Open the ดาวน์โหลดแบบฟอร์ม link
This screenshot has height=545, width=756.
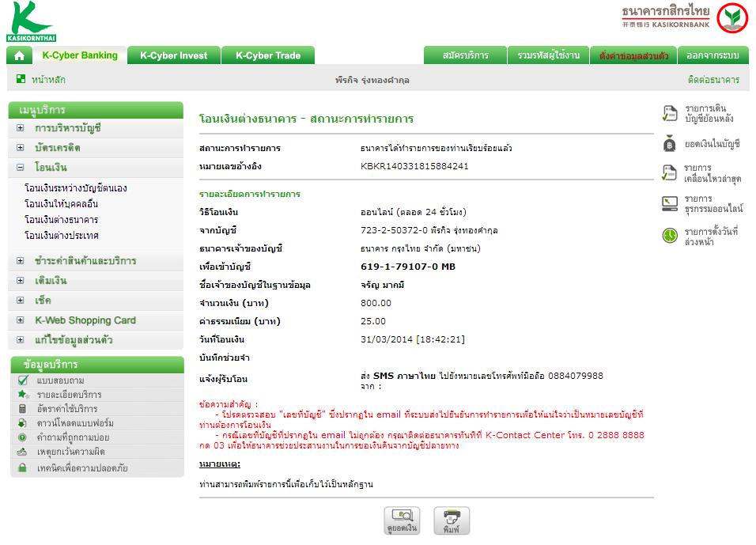(75, 423)
